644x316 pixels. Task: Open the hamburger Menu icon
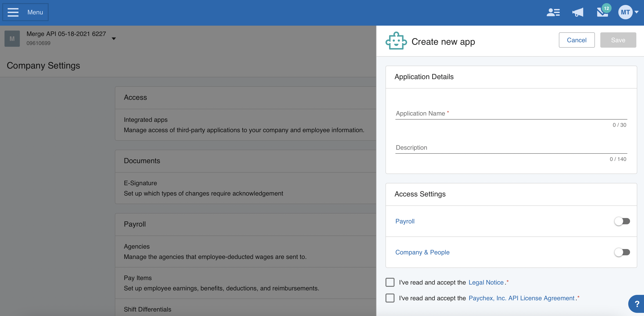pyautogui.click(x=13, y=12)
